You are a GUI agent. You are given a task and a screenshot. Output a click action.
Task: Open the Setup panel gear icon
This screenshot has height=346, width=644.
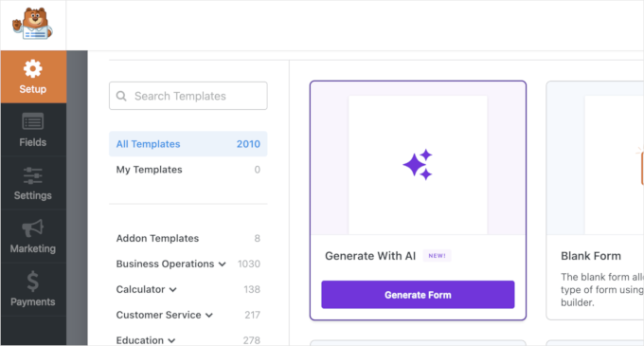[x=33, y=68]
